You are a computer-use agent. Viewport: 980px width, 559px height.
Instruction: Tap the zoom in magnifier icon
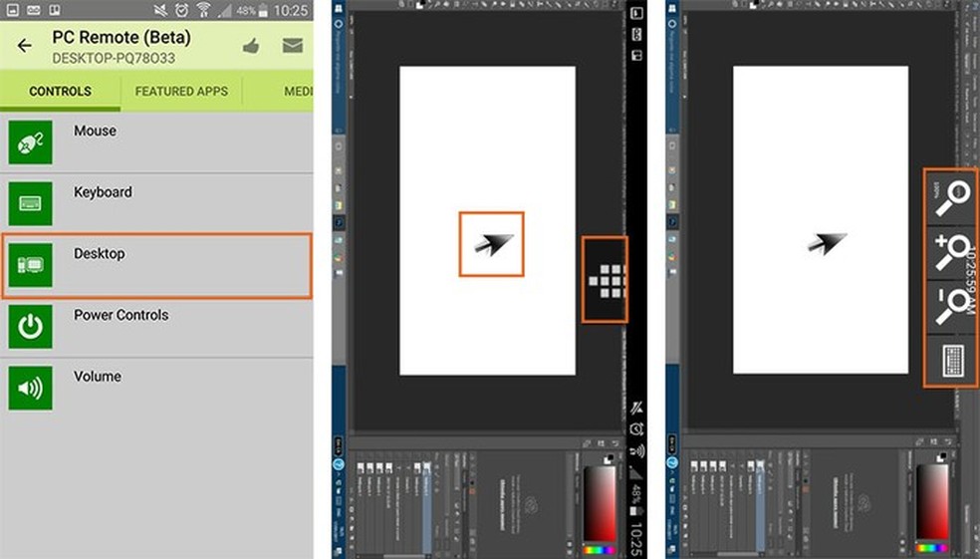tap(951, 253)
